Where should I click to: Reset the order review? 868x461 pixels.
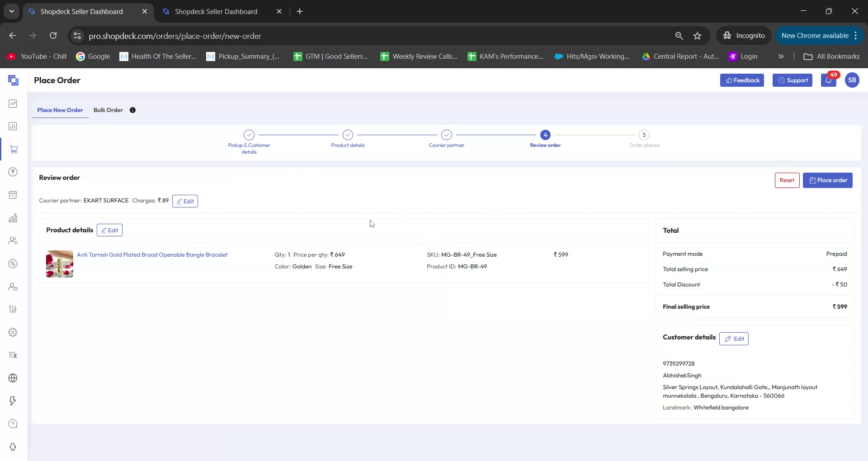point(787,180)
